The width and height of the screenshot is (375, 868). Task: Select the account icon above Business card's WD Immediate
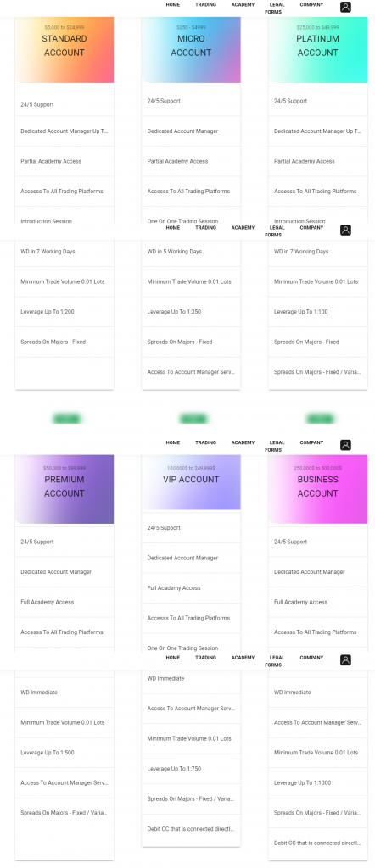pos(345,659)
